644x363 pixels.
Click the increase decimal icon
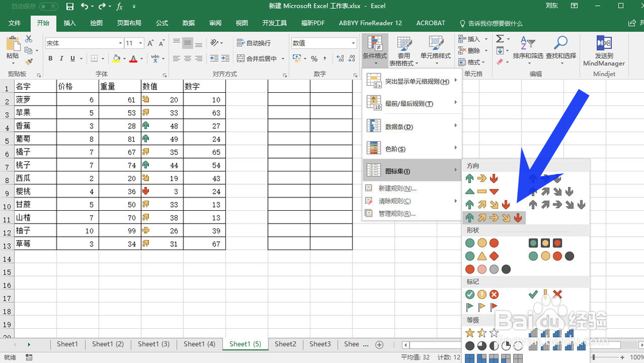tap(340, 59)
